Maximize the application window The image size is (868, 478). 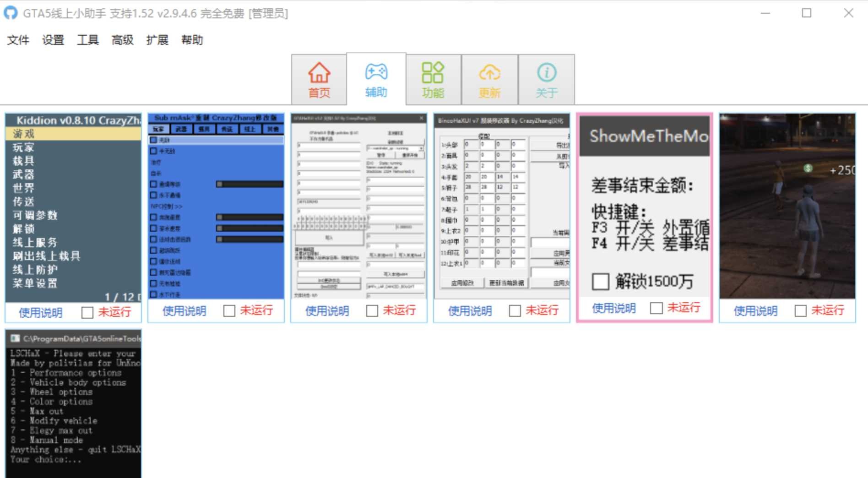tap(807, 13)
